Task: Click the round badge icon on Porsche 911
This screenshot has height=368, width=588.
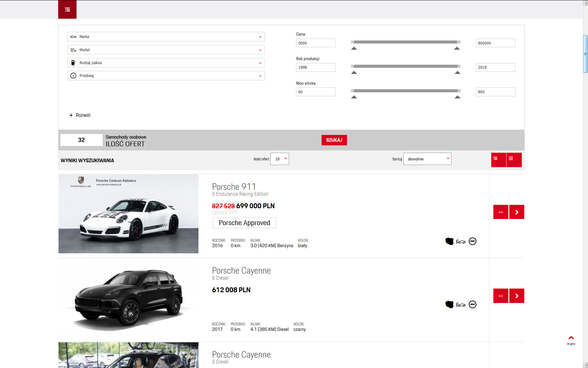Action: click(x=473, y=241)
